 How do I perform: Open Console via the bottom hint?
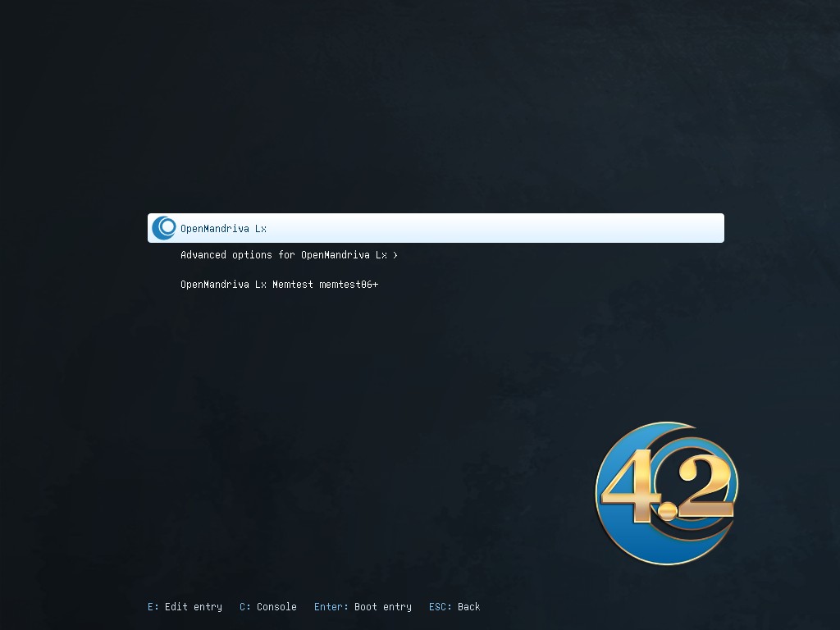click(x=276, y=607)
